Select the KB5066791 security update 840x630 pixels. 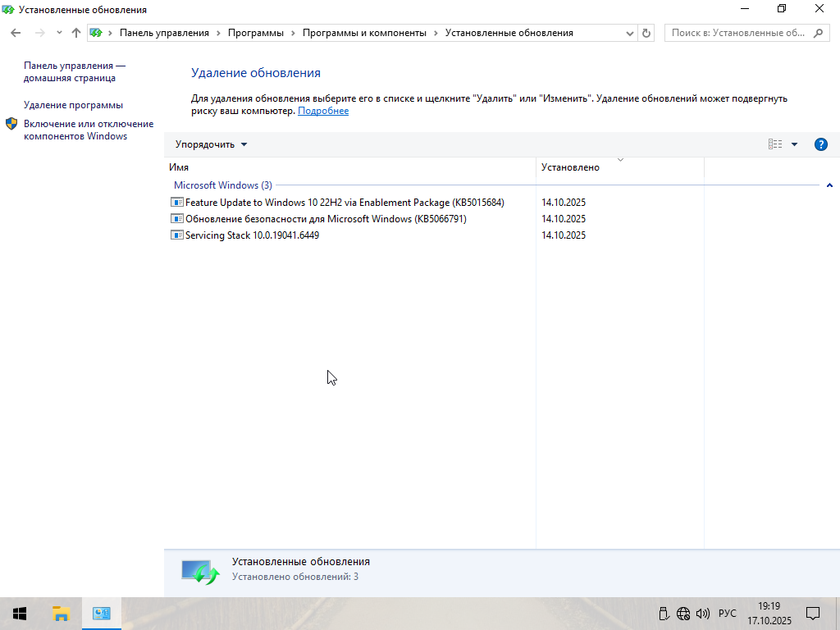tap(326, 219)
